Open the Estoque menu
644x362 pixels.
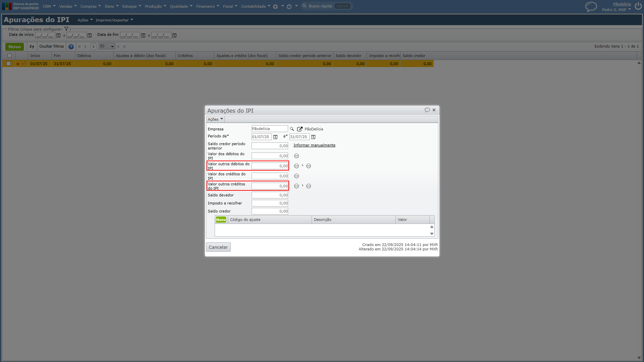[x=131, y=6]
